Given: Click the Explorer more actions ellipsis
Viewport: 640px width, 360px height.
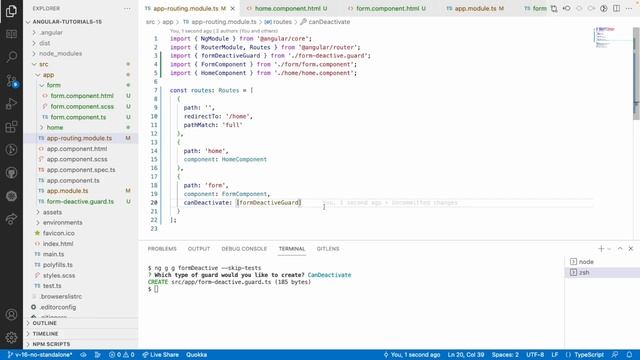Looking at the screenshot, I should (x=127, y=9).
